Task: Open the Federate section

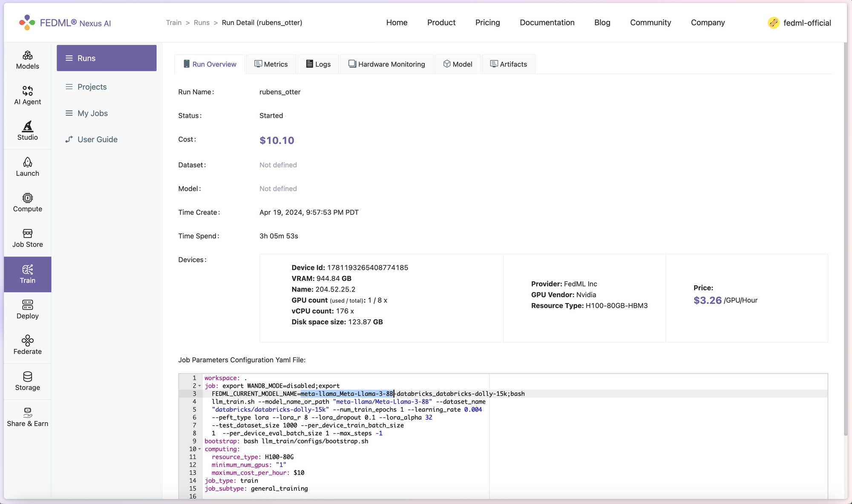Action: (x=27, y=345)
